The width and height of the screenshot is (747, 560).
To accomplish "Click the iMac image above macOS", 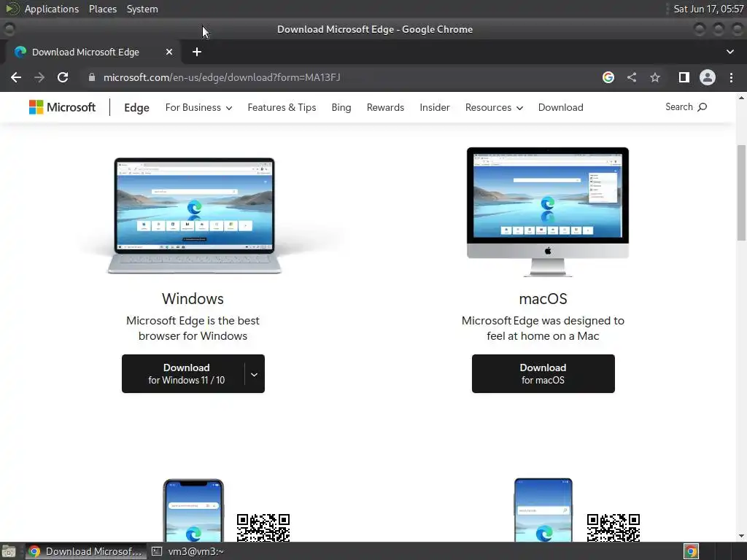I will (x=548, y=212).
